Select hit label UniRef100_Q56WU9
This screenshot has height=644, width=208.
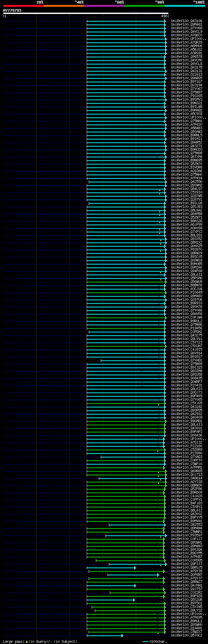click(187, 282)
